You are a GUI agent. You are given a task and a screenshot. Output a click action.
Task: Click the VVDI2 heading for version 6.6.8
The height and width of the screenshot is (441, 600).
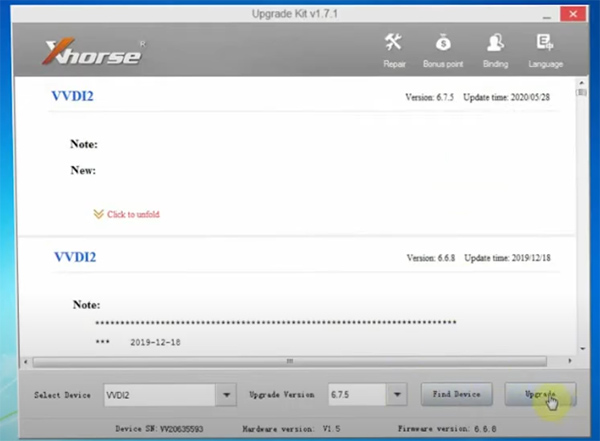[75, 257]
